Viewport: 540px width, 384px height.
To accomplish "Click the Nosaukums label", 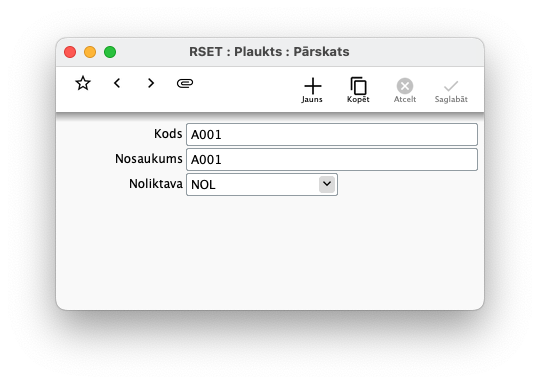I will (149, 159).
